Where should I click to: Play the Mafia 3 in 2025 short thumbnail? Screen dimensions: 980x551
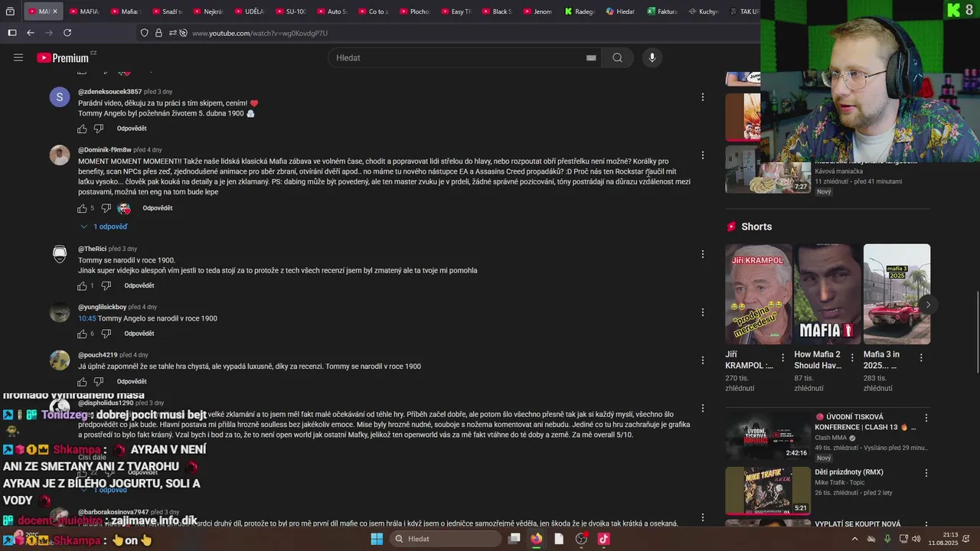pyautogui.click(x=897, y=294)
